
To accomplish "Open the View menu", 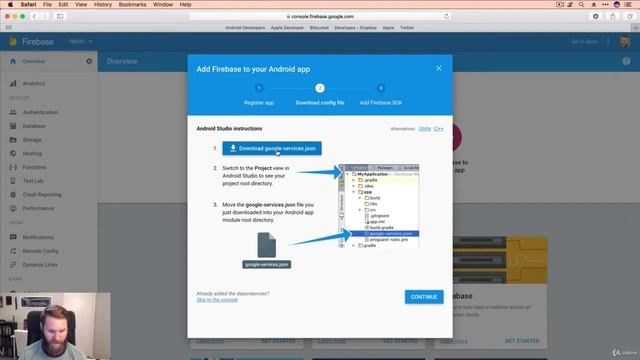I will pos(81,4).
